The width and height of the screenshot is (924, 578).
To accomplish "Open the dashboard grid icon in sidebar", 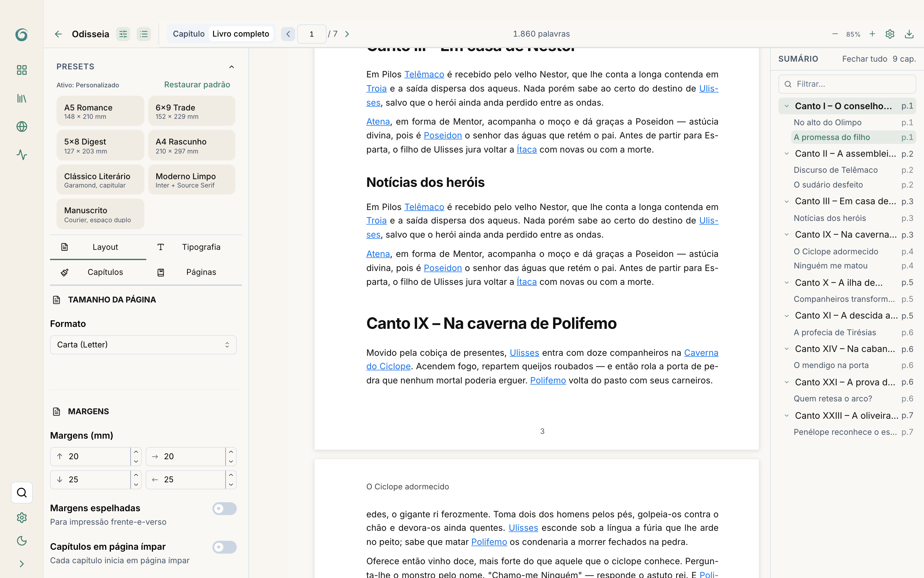I will (22, 70).
